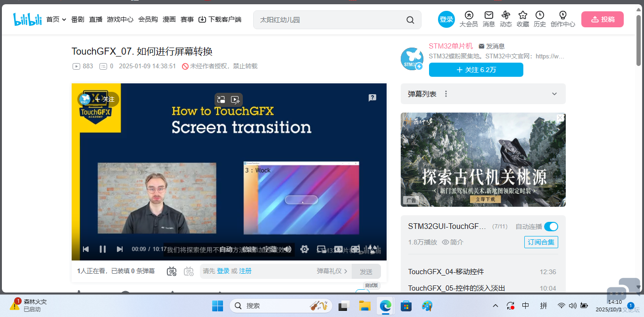Open 创作中心 lightbulb icon
The height and width of the screenshot is (317, 644).
click(x=562, y=19)
